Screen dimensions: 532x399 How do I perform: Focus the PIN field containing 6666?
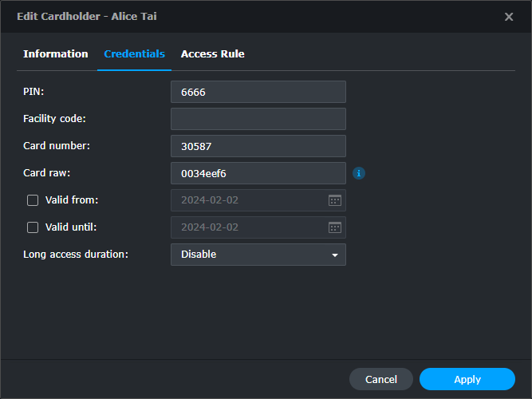(x=258, y=92)
